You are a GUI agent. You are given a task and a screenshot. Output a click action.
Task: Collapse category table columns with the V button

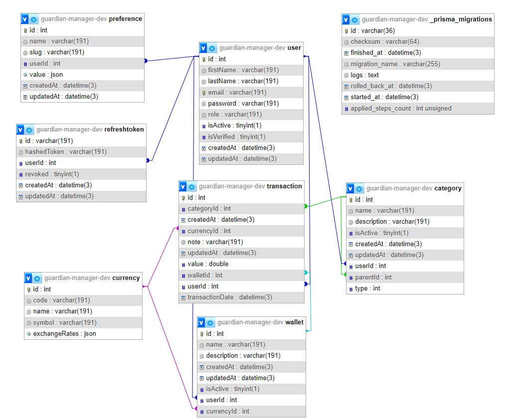click(x=350, y=189)
